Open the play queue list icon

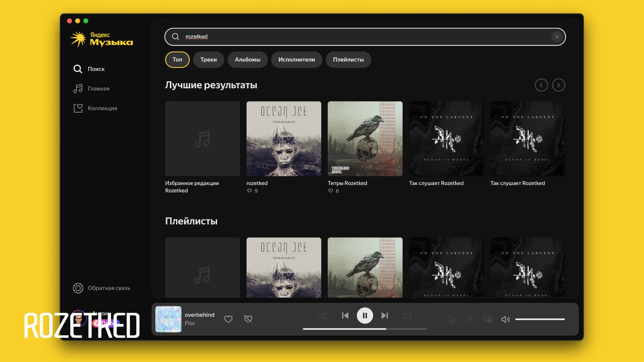tap(470, 319)
